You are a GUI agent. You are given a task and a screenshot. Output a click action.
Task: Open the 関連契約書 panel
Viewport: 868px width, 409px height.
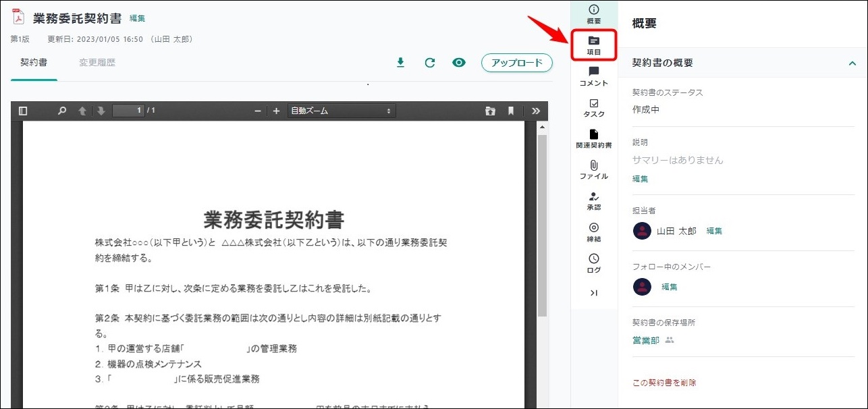(x=594, y=139)
